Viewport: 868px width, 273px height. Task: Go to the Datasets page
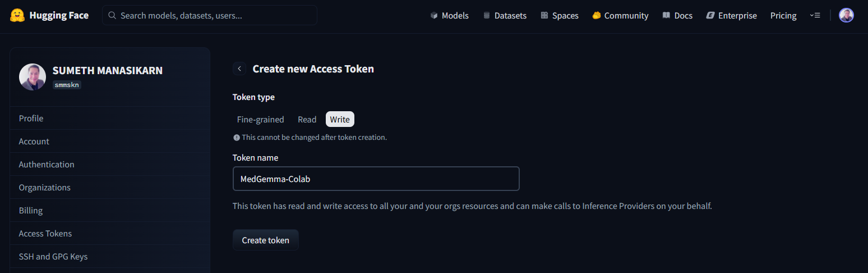click(x=504, y=16)
